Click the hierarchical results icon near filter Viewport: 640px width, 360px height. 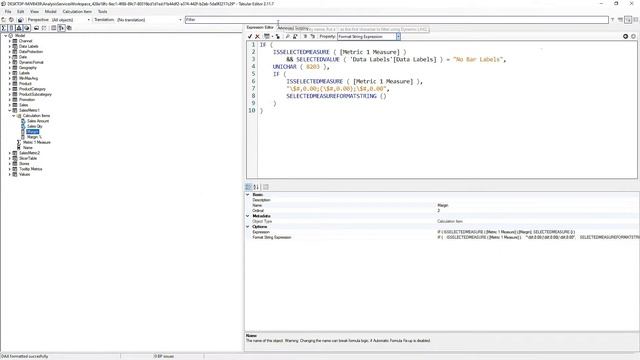tap(620, 20)
